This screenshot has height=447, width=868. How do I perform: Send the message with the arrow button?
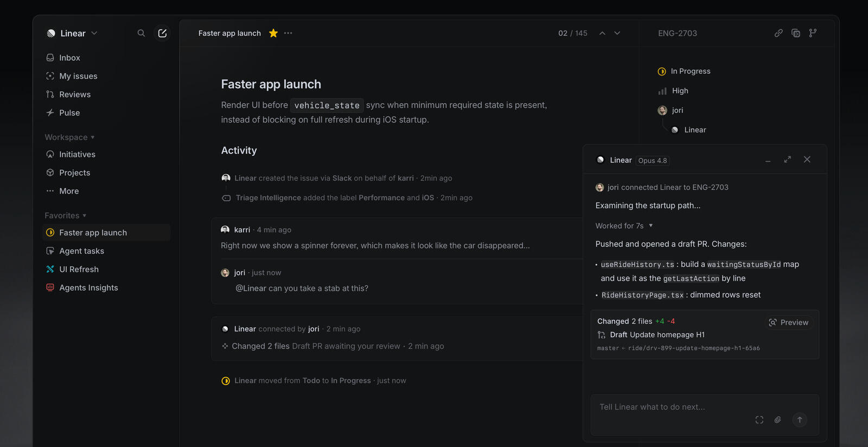point(800,420)
